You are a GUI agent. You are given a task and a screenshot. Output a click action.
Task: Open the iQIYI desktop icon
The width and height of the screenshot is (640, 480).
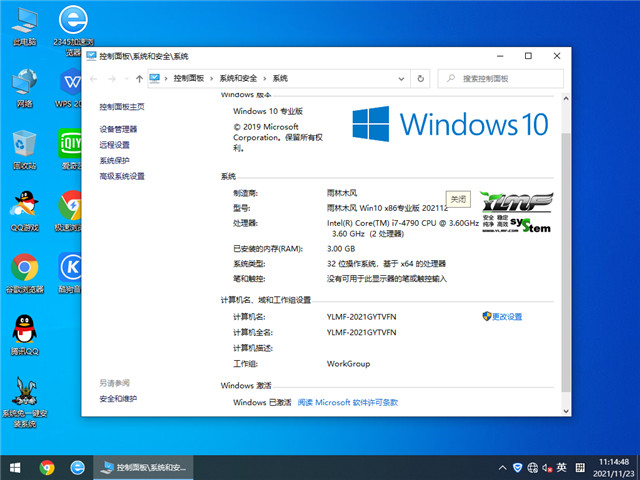click(69, 149)
